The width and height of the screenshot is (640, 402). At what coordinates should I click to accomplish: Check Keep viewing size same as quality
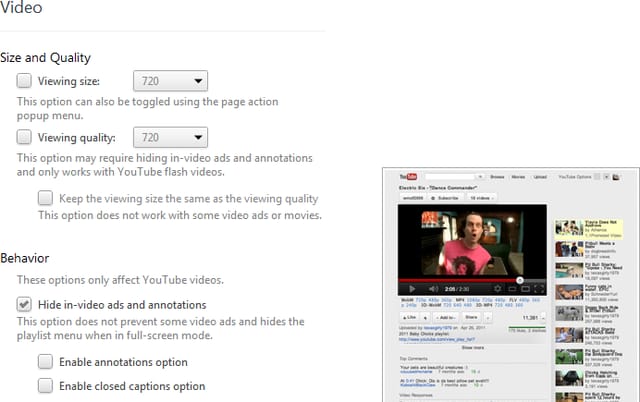click(45, 198)
